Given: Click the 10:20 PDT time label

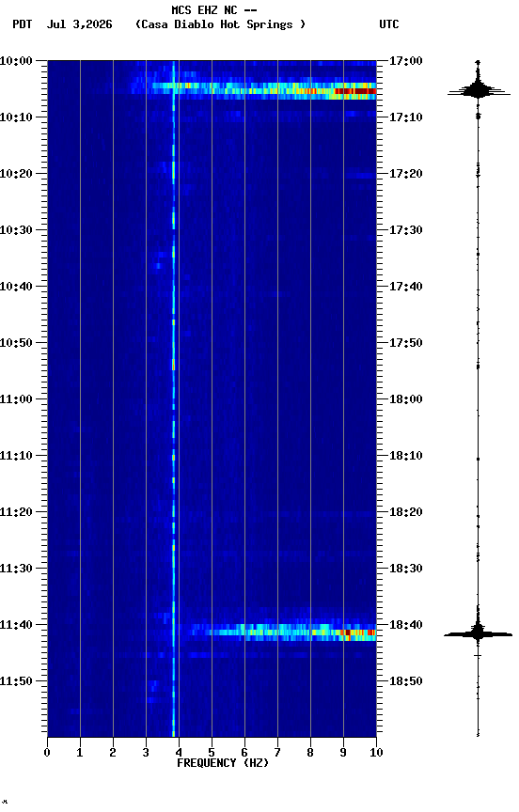Looking at the screenshot, I should (16, 174).
